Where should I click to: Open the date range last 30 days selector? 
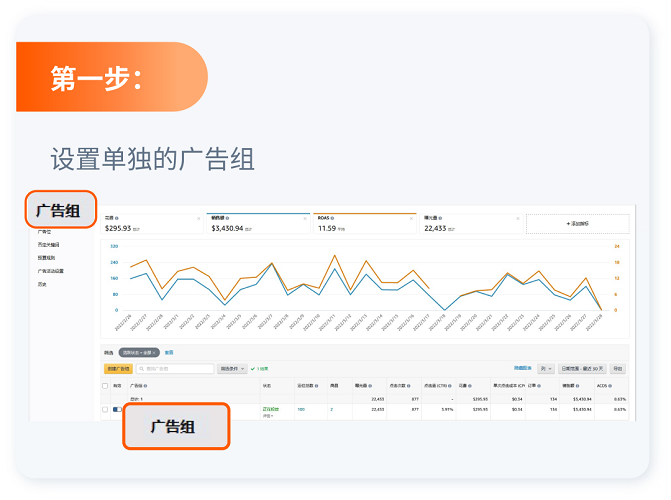(x=582, y=369)
